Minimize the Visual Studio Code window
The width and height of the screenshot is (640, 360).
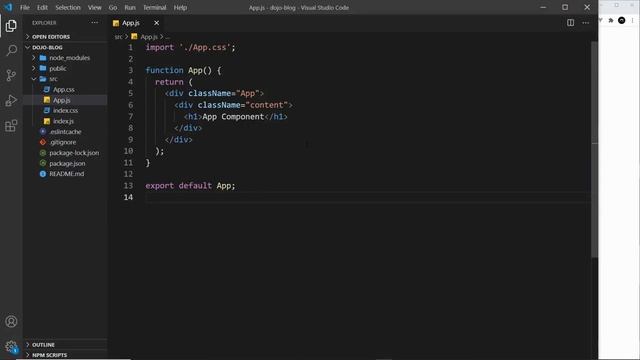(543, 7)
